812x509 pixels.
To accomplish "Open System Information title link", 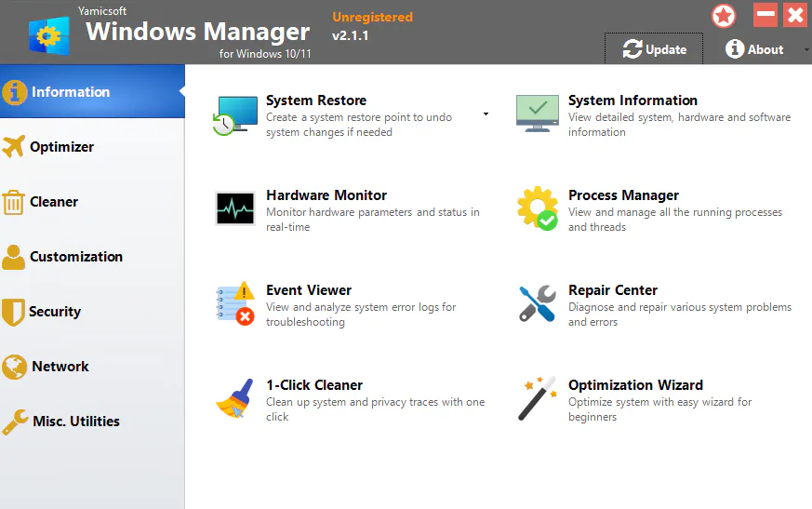I will [632, 100].
